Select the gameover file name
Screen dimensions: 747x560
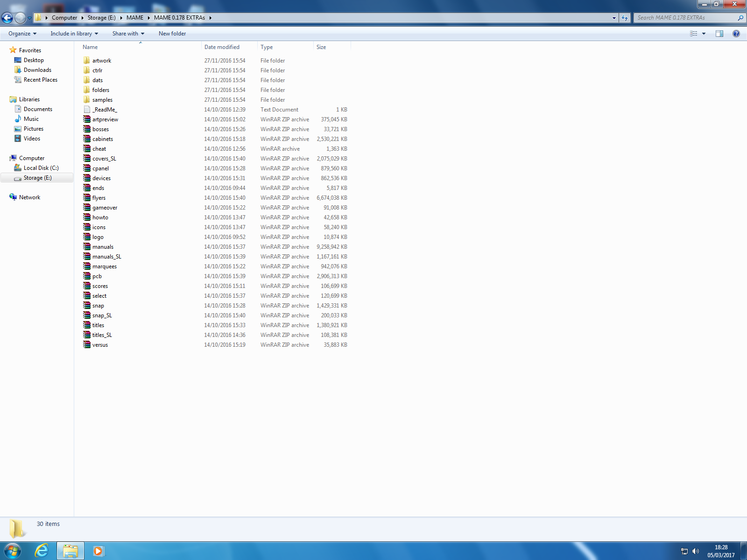105,208
